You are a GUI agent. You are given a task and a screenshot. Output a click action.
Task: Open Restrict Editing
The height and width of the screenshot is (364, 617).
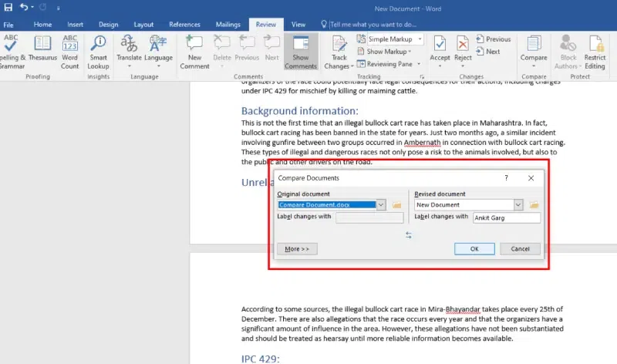[595, 52]
